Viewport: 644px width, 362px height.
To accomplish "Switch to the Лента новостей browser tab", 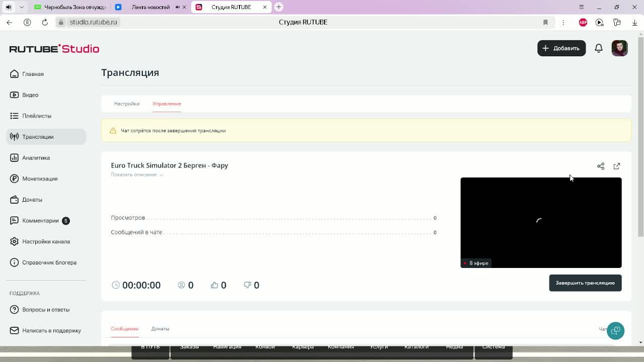I will 150,7.
